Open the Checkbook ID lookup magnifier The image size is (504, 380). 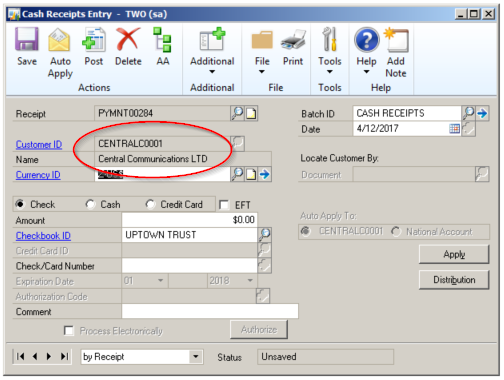coord(265,235)
